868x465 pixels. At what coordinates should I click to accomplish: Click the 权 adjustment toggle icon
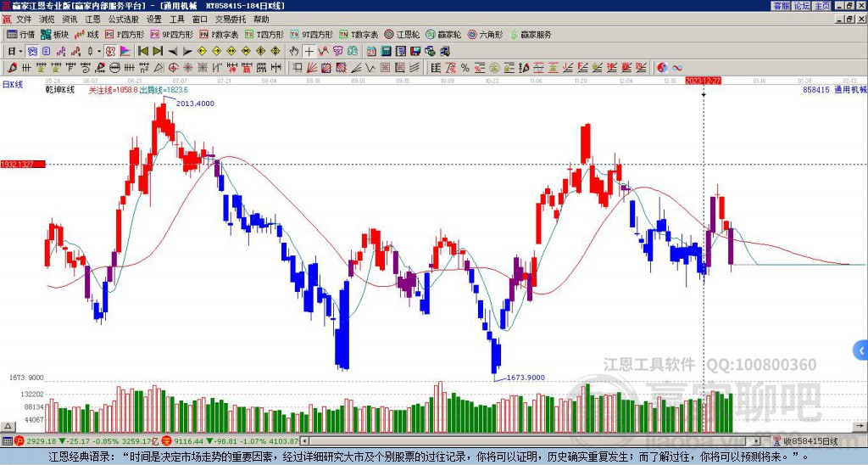[x=110, y=52]
